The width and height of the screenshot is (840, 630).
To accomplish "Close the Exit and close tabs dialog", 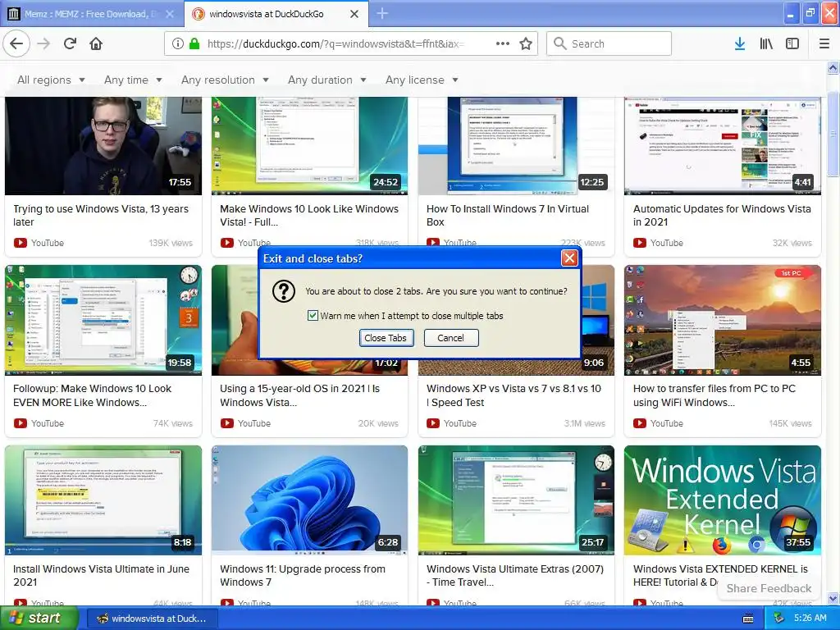I will (569, 258).
